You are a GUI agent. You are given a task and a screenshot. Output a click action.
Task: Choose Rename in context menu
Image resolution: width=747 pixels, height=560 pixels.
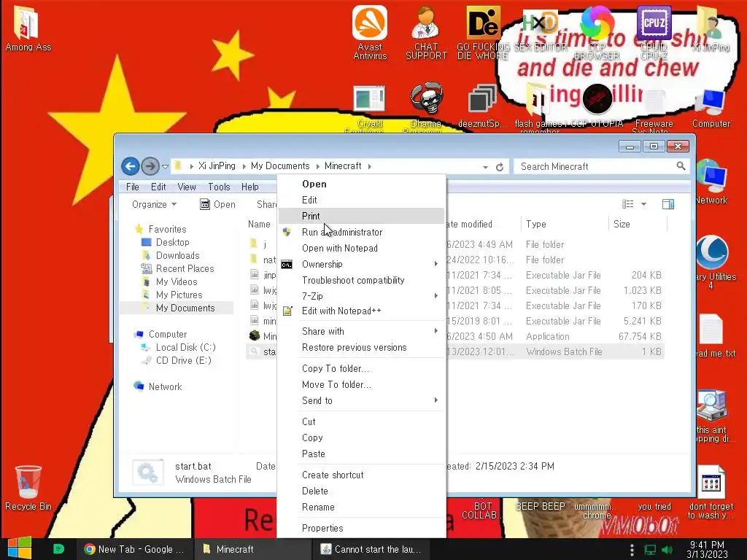(x=361, y=507)
